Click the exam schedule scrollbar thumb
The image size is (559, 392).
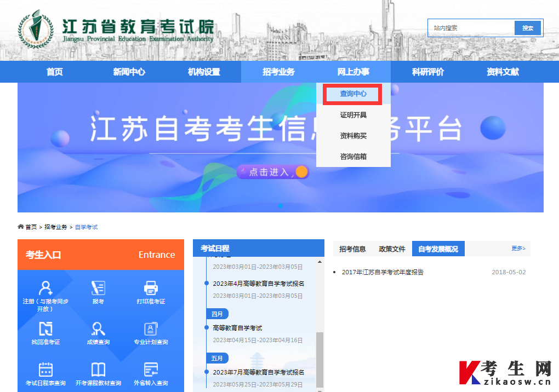click(320, 360)
